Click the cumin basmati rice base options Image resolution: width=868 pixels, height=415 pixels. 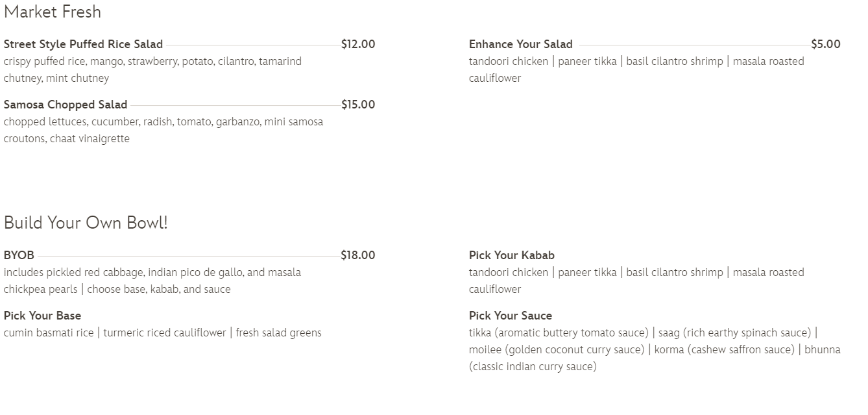tap(162, 333)
